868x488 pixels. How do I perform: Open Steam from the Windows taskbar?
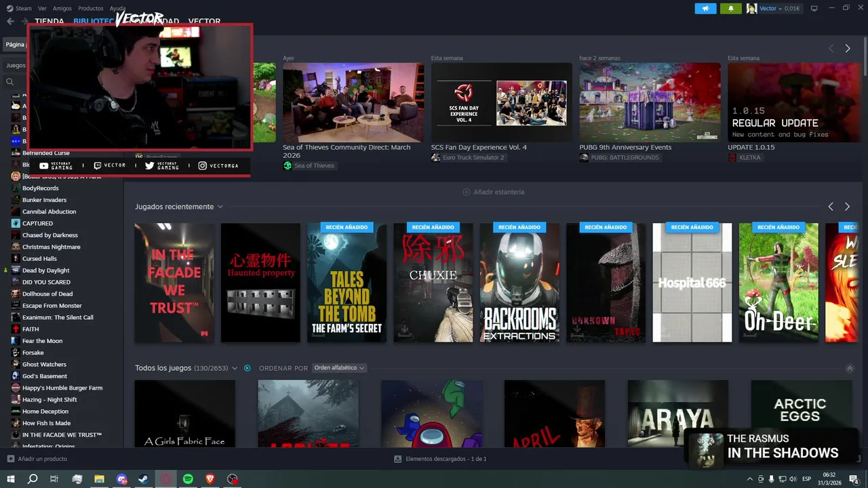(x=144, y=479)
